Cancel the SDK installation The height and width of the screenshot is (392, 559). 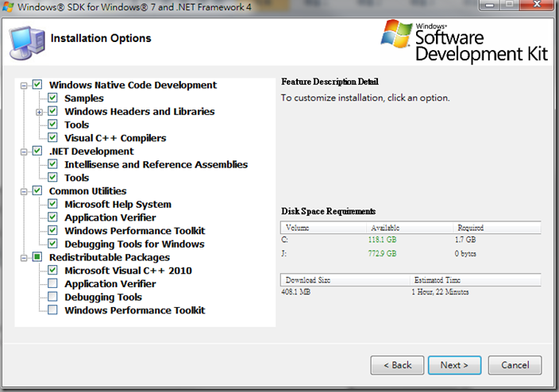[515, 365]
